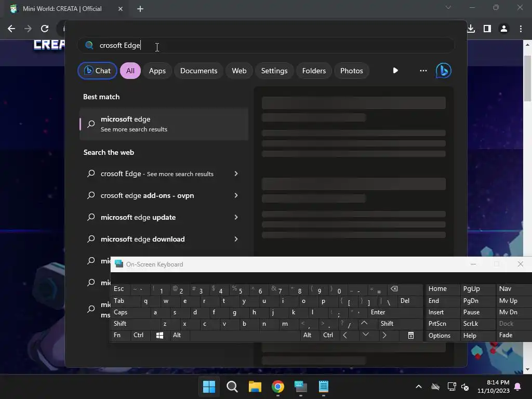Switch to the Web filter

click(x=239, y=71)
